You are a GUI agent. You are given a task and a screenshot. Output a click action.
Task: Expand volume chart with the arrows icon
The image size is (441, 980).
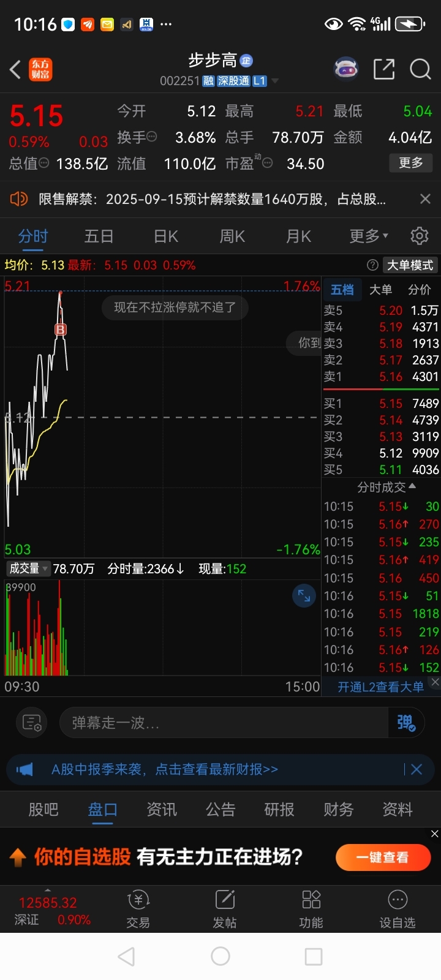click(304, 595)
